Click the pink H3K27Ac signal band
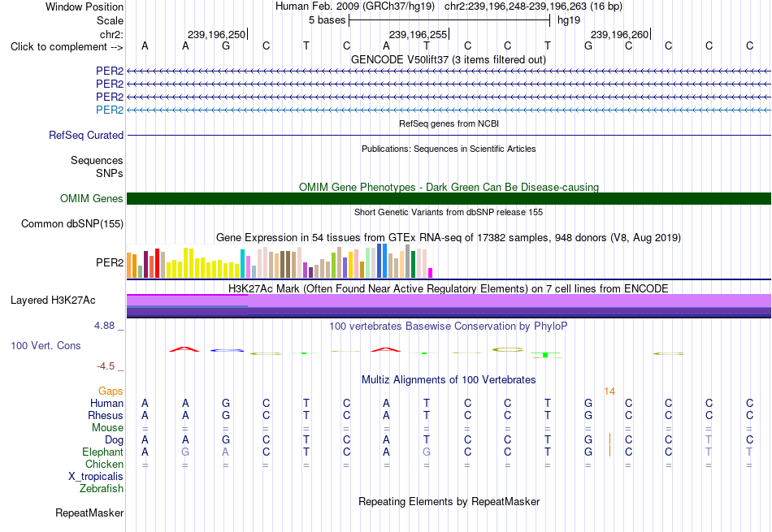This screenshot has width=772, height=532. click(449, 301)
